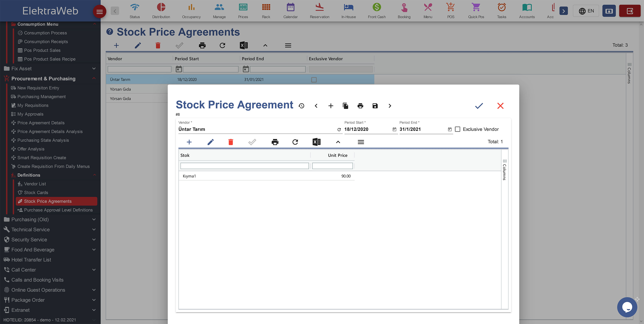The image size is (644, 324).
Task: Open the EN language selector
Action: pyautogui.click(x=586, y=11)
